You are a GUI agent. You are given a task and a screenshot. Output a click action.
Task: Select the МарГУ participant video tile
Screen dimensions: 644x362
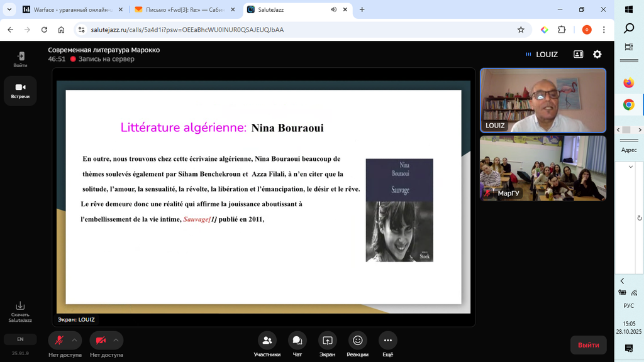coord(543,168)
